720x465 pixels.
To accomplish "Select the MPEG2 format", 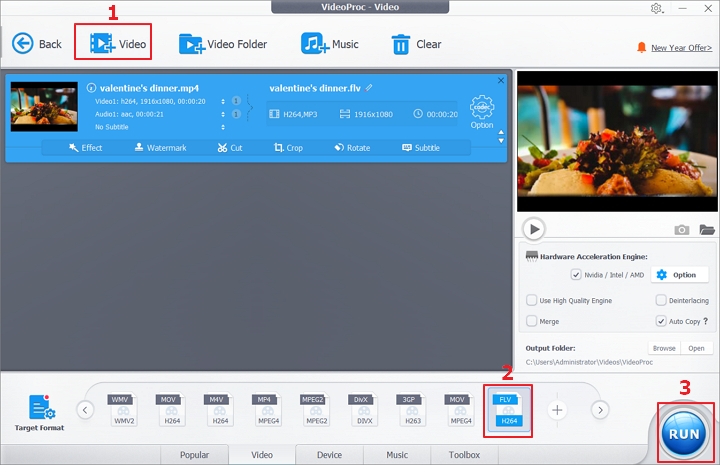I will [316, 409].
